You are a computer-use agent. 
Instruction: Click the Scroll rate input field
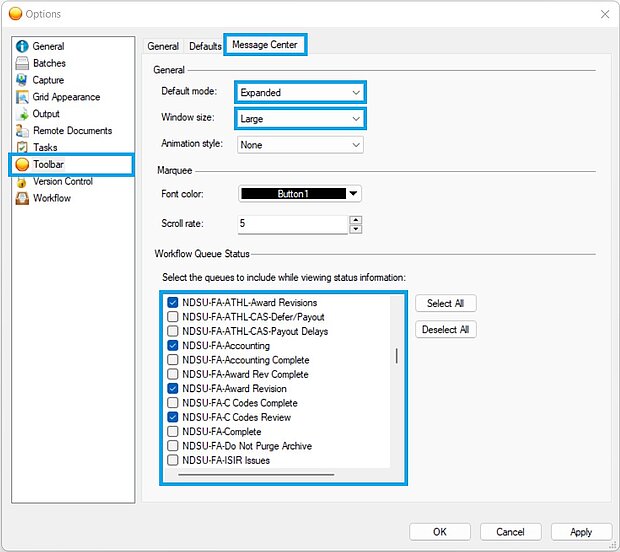point(293,224)
